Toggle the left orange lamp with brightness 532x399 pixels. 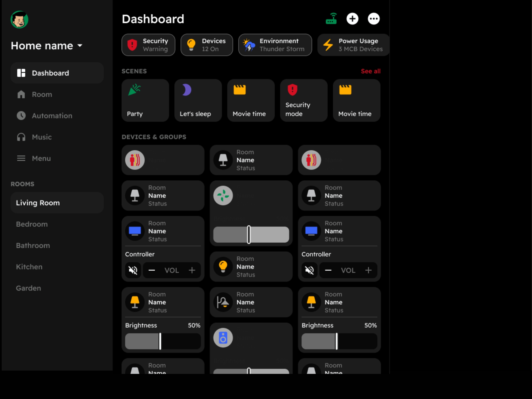(135, 302)
